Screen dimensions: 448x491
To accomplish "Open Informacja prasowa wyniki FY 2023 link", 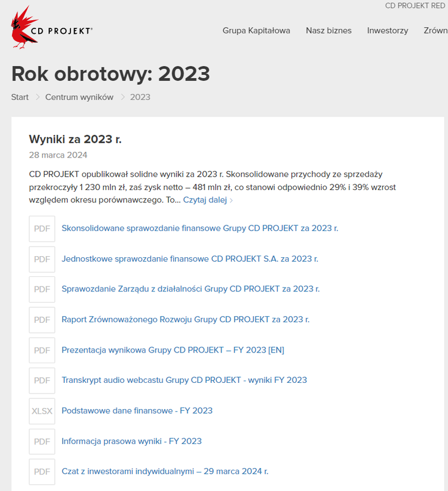I will (x=131, y=441).
